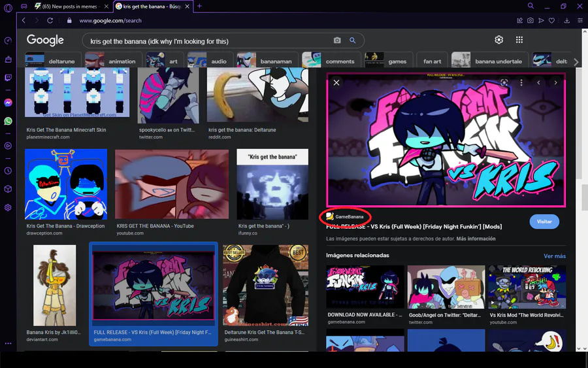Screen dimensions: 588x368
Task: Go back to the previous page
Action: point(24,21)
